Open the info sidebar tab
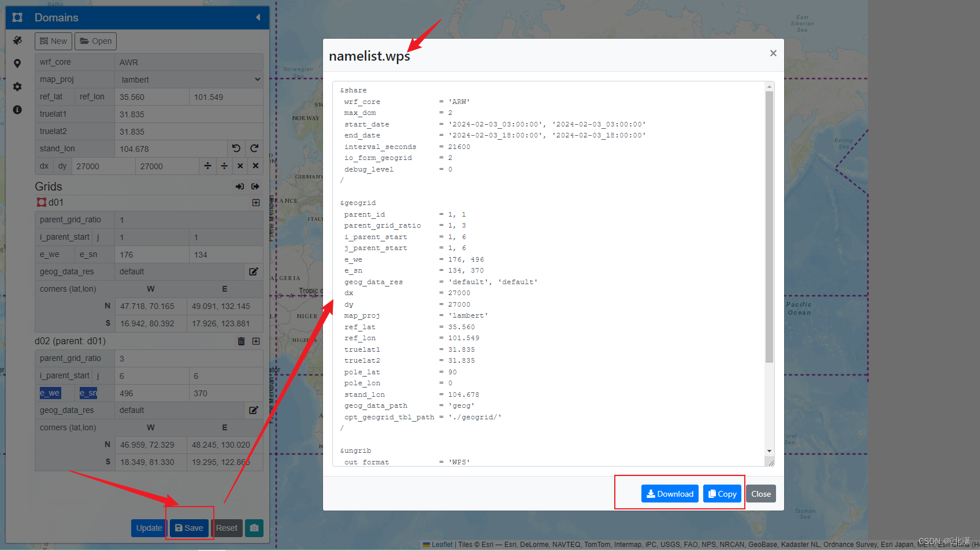This screenshot has width=980, height=551. (x=17, y=110)
